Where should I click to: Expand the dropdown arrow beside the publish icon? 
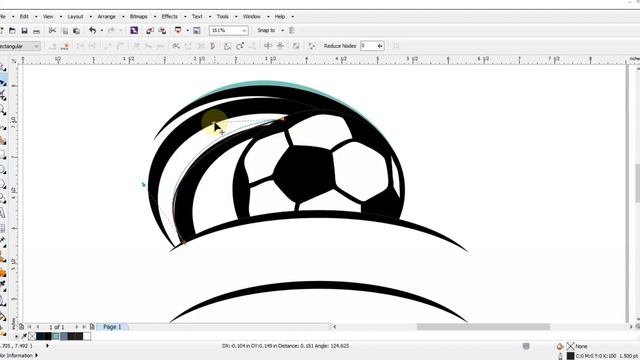coord(187,31)
